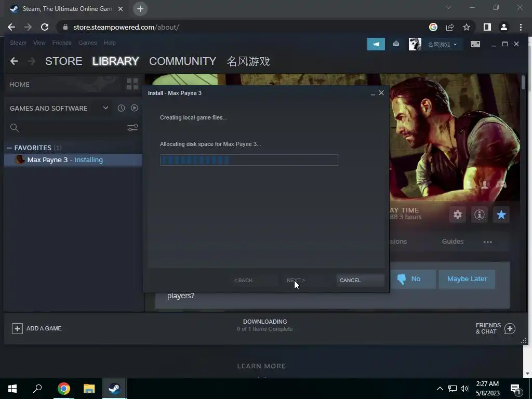The image size is (532, 399).
Task: Go to library HOME
Action: [x=19, y=85]
